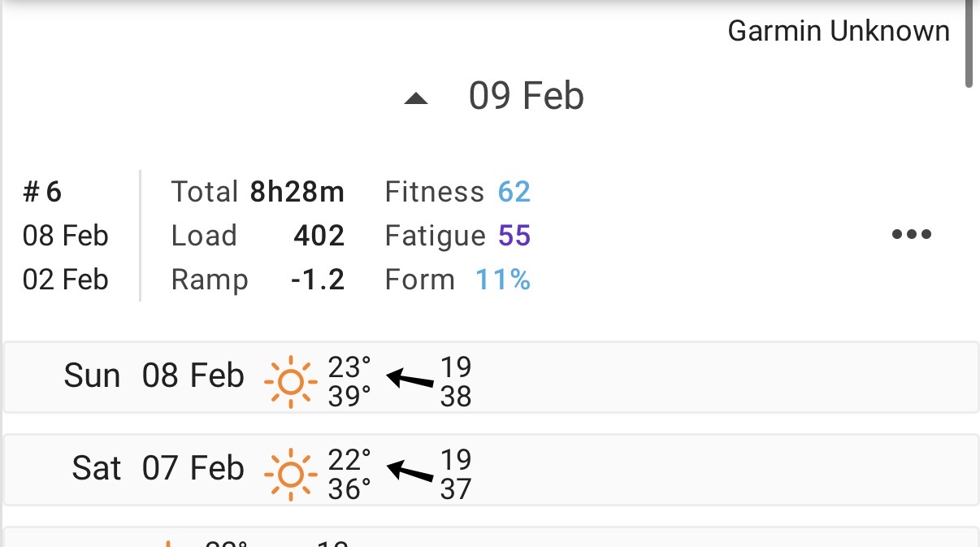Click the Garmin Unknown device label

(838, 31)
